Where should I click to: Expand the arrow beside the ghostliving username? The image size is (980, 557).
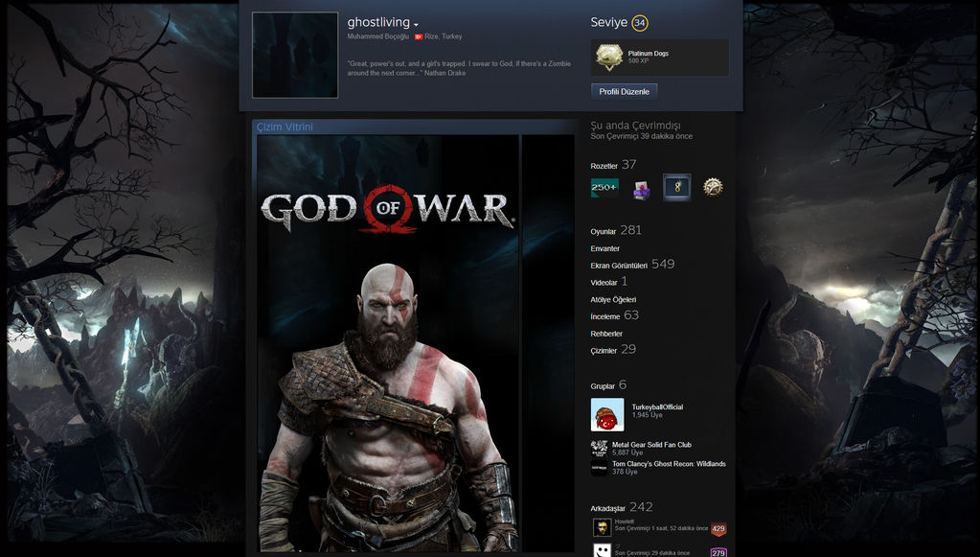[x=417, y=24]
